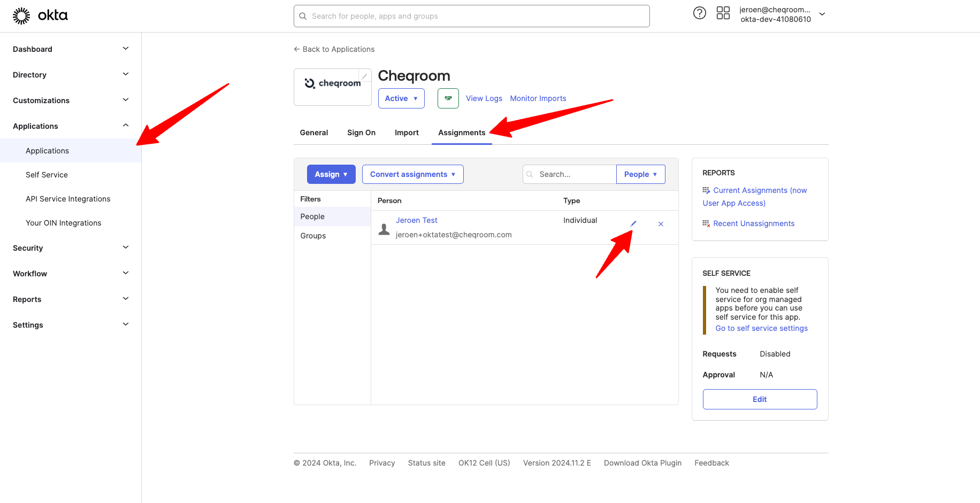Click the green handshake icon button

pyautogui.click(x=448, y=98)
